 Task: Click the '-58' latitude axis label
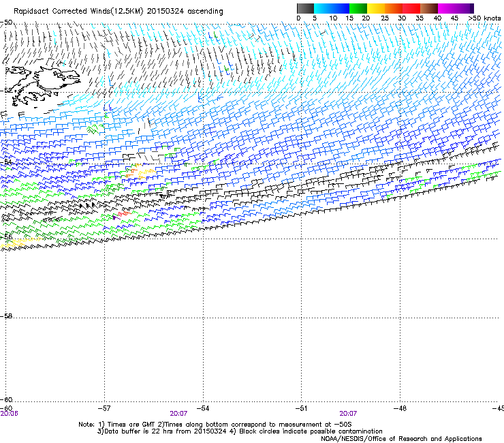click(6, 316)
